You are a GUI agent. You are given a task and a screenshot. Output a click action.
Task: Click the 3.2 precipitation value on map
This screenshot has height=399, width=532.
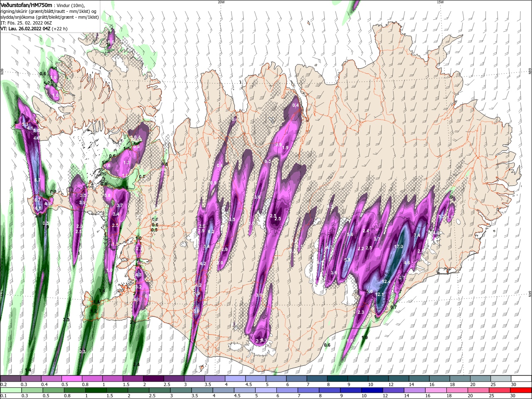click(x=139, y=287)
